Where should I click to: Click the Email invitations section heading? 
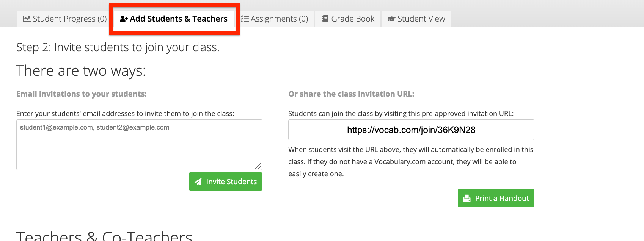click(x=82, y=94)
